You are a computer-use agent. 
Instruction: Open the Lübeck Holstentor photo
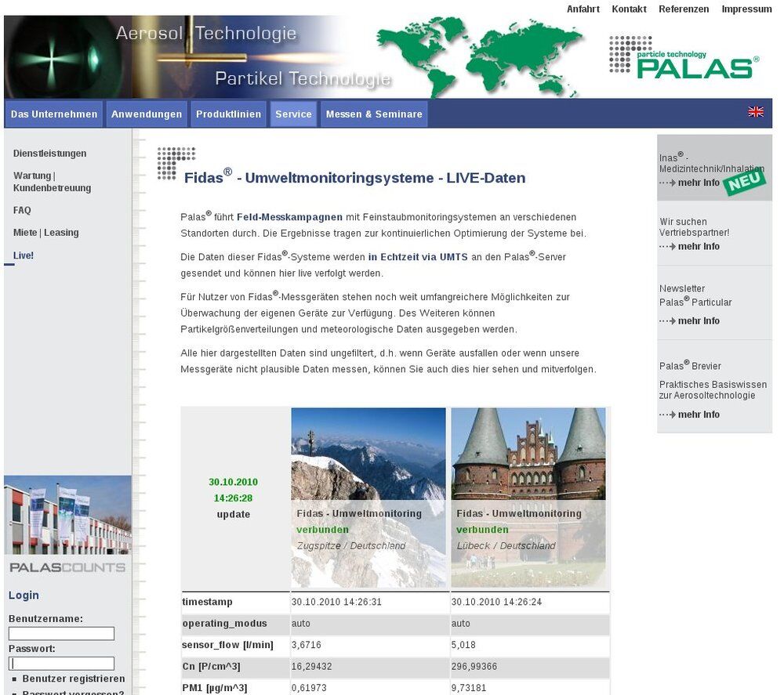[x=528, y=497]
